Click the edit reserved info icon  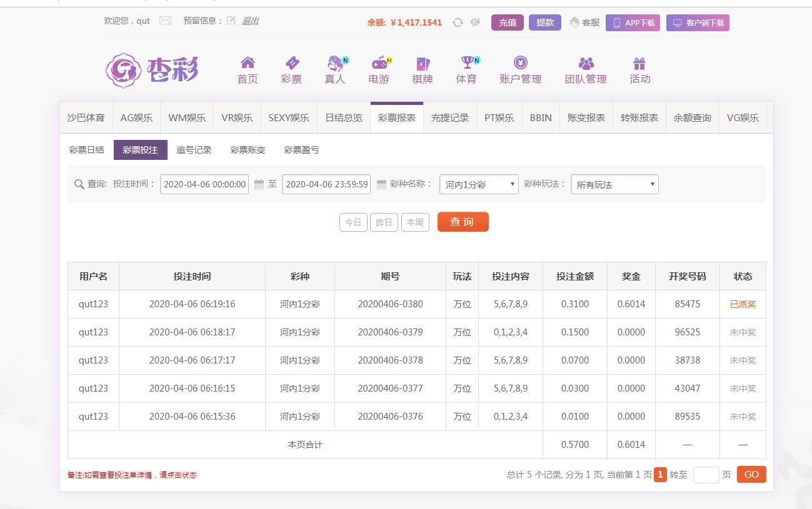coord(231,21)
